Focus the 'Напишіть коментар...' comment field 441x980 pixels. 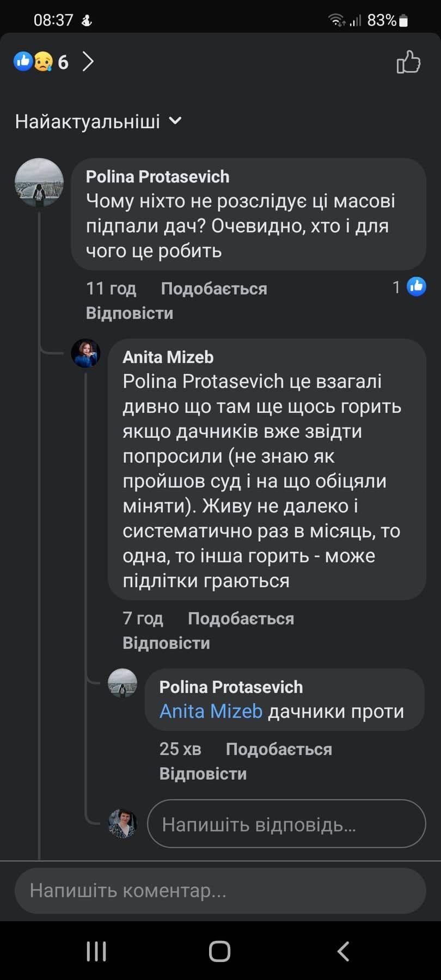click(x=220, y=891)
